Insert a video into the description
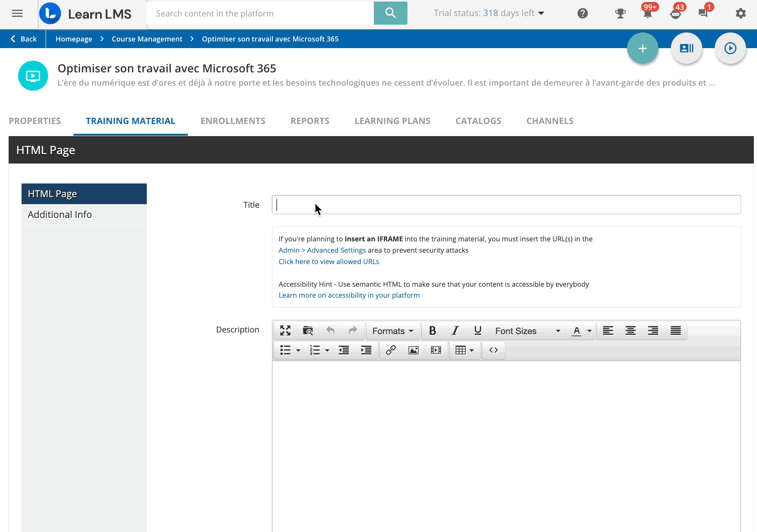The image size is (757, 532). pos(436,350)
